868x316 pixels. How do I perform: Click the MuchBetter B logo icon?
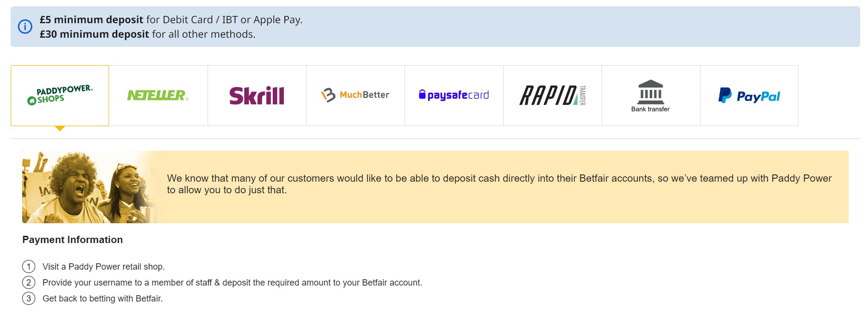click(x=328, y=95)
